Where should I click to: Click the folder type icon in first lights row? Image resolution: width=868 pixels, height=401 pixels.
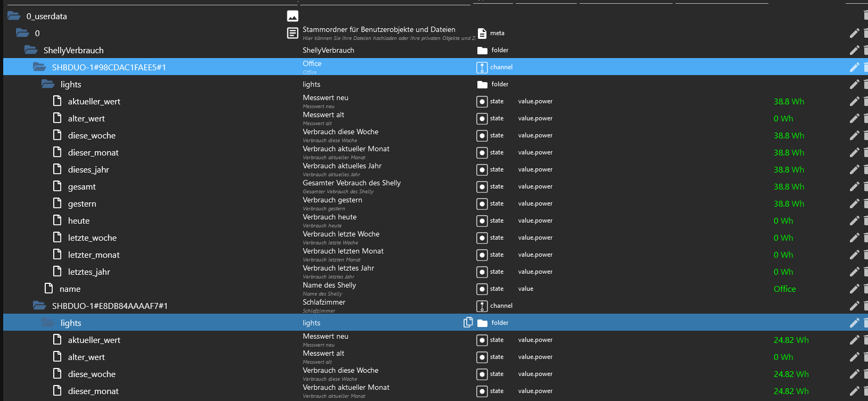(482, 85)
